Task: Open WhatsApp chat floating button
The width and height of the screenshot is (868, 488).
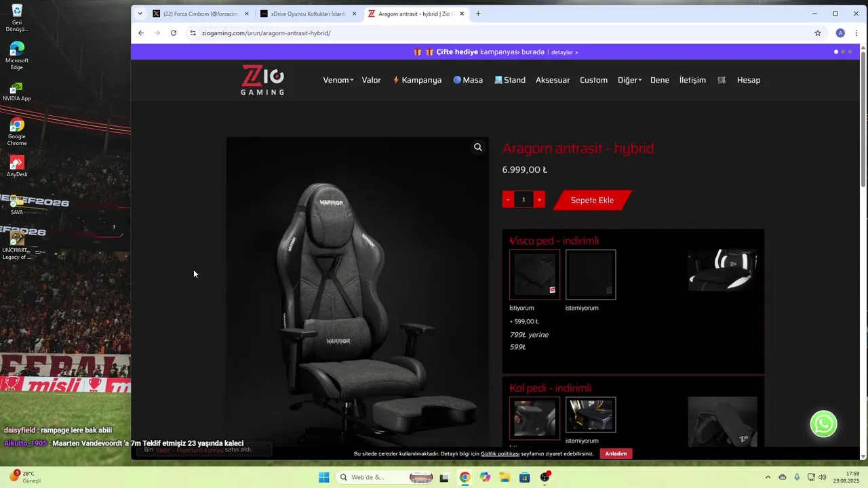Action: pos(823,424)
